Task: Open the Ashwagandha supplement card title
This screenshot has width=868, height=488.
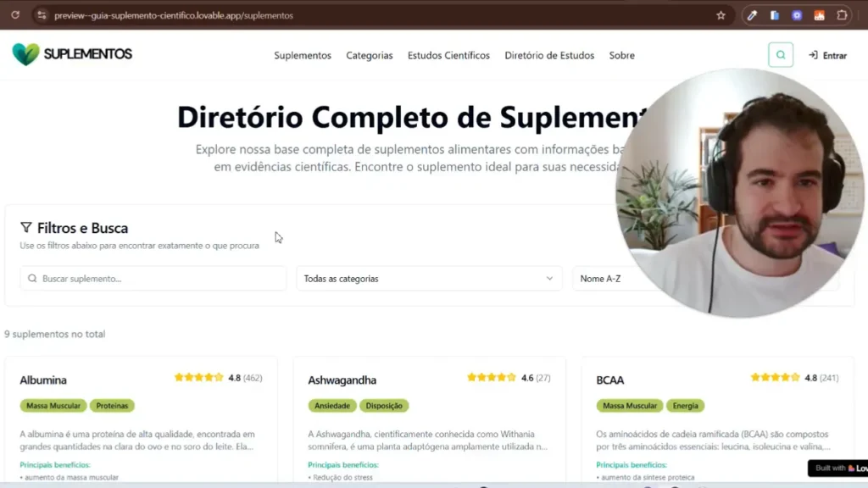Action: (x=342, y=380)
